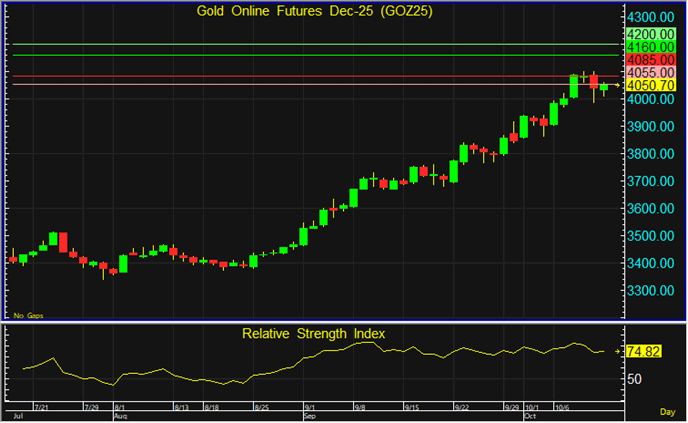The width and height of the screenshot is (688, 423).
Task: Click the 'Day' timeframe label
Action: pyautogui.click(x=667, y=412)
